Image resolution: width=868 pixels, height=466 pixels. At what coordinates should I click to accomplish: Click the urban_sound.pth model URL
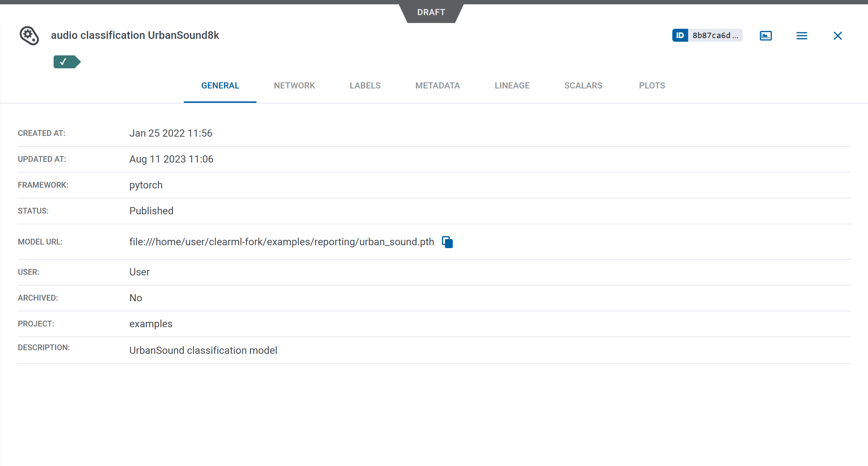coord(281,242)
